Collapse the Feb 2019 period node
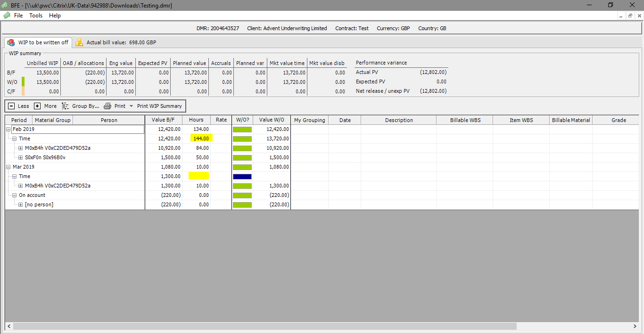644x334 pixels. [x=8, y=129]
